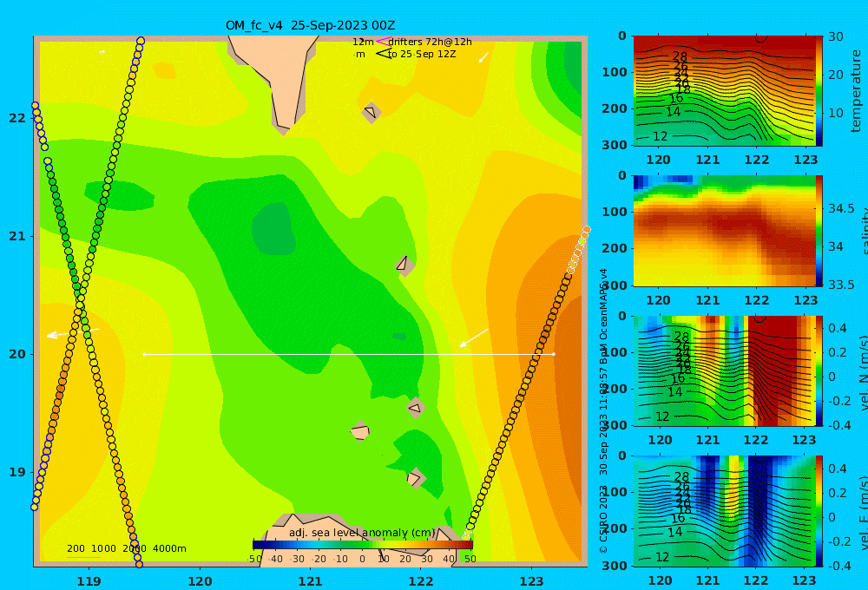
Task: Click the '12m' legend label
Action: pos(363,42)
